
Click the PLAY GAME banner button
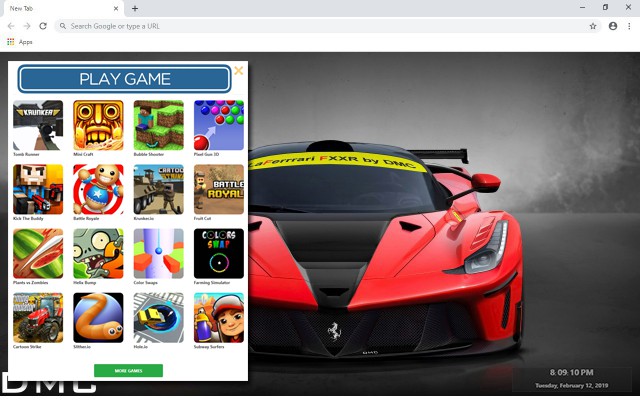(124, 79)
